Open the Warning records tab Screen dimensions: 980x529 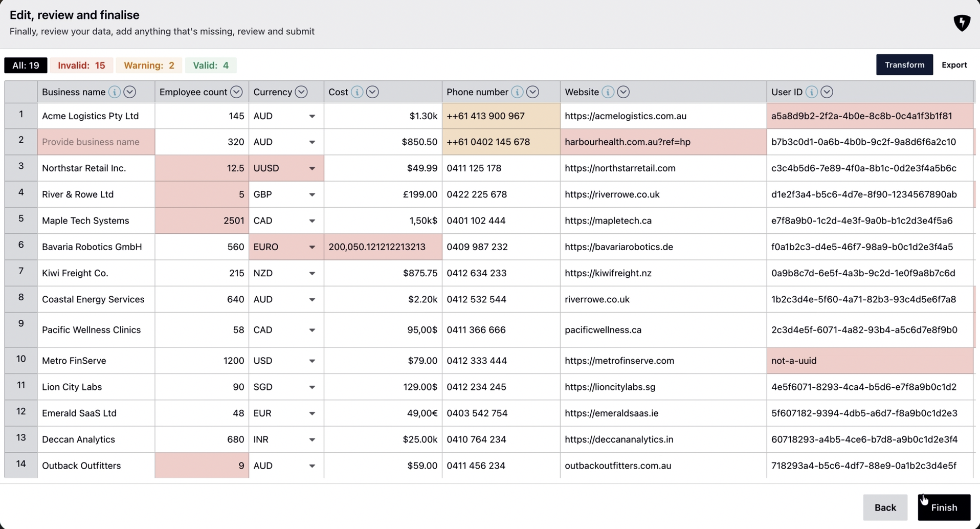coord(149,65)
